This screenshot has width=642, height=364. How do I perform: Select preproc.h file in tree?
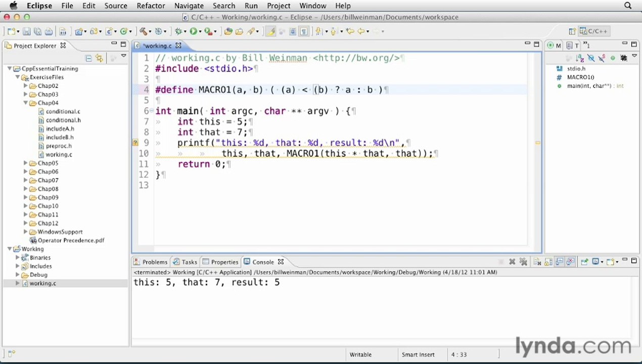[58, 146]
